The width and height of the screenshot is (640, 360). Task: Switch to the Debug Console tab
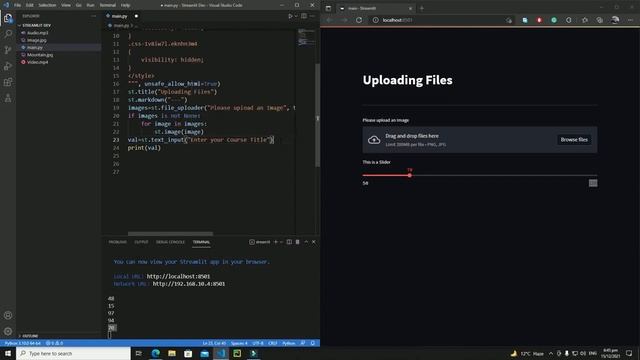coord(170,242)
